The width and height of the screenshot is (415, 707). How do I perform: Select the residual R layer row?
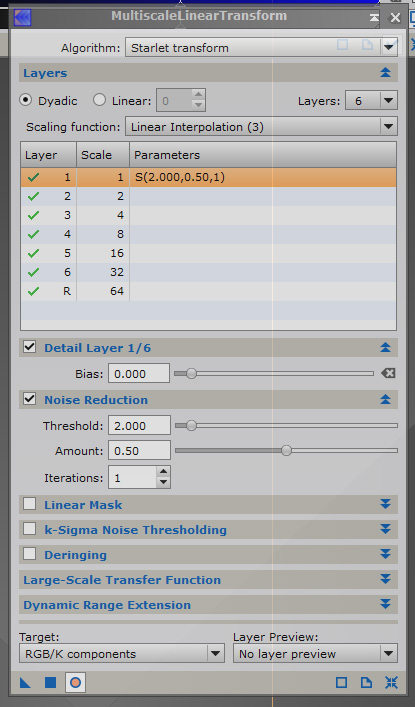click(x=208, y=291)
